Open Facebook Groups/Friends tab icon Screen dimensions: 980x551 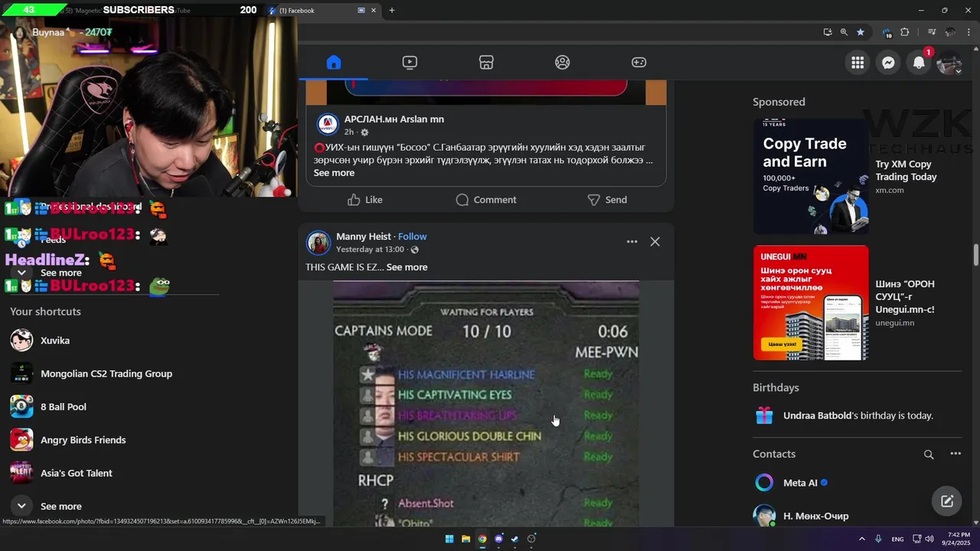(x=563, y=63)
